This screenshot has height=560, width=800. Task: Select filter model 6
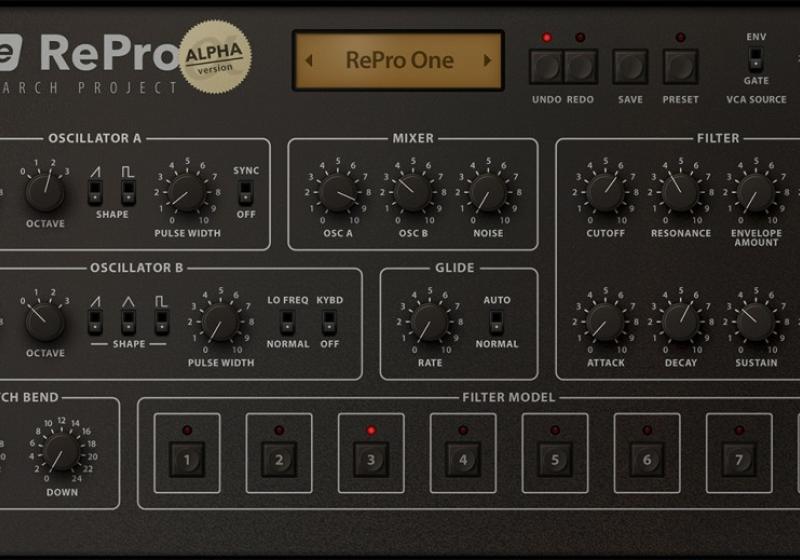(x=647, y=460)
